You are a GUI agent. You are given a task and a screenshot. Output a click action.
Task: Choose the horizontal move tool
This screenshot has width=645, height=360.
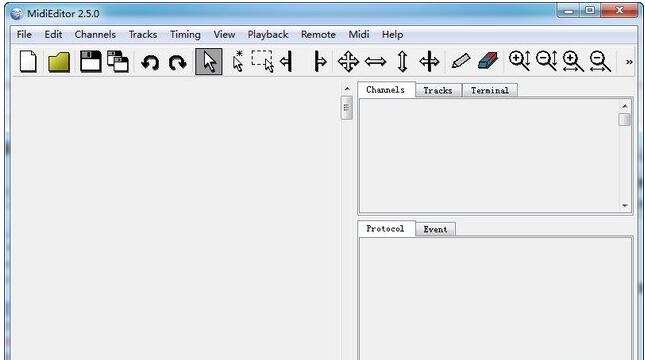coord(375,62)
